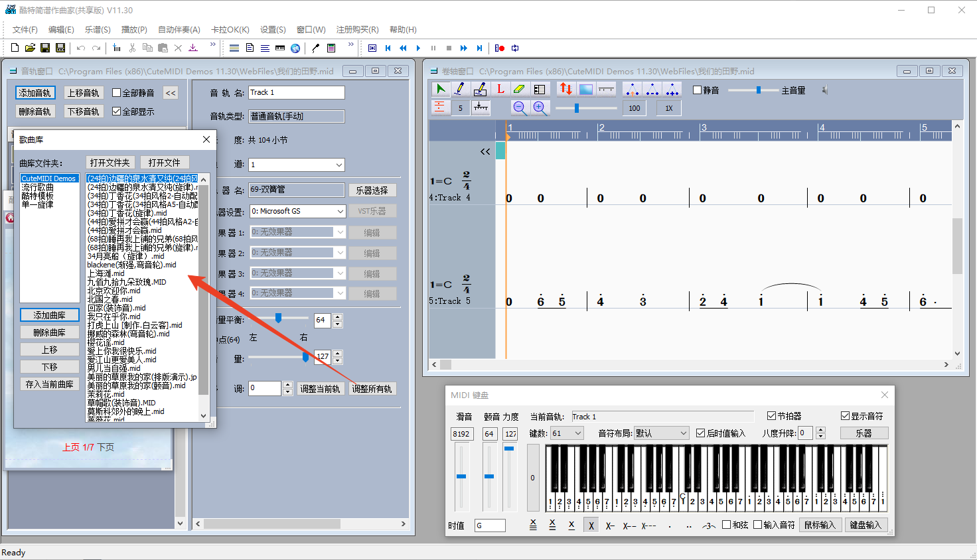Select the red L lyrics tool

pos(500,89)
